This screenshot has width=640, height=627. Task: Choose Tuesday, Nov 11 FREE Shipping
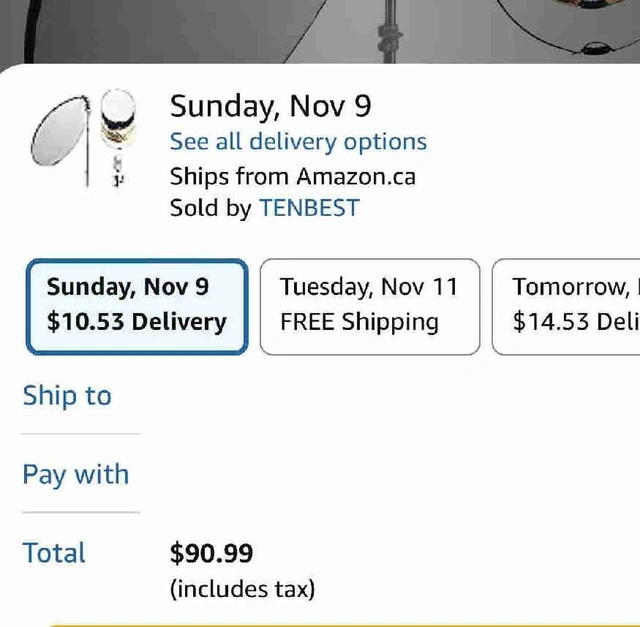click(370, 305)
